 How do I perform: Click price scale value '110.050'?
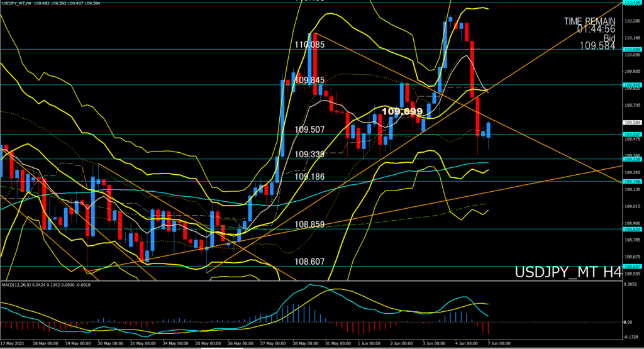(x=633, y=55)
